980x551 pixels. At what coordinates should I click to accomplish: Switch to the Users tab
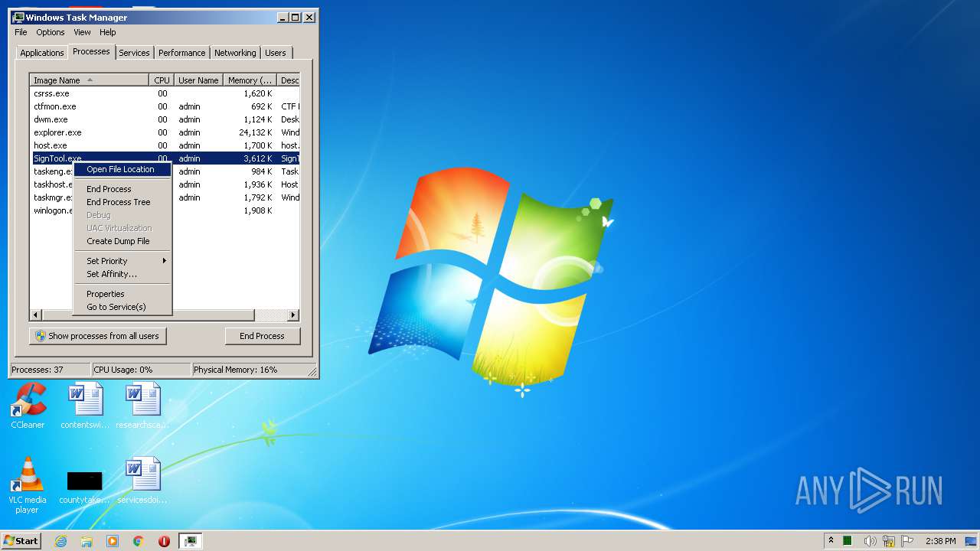point(276,53)
